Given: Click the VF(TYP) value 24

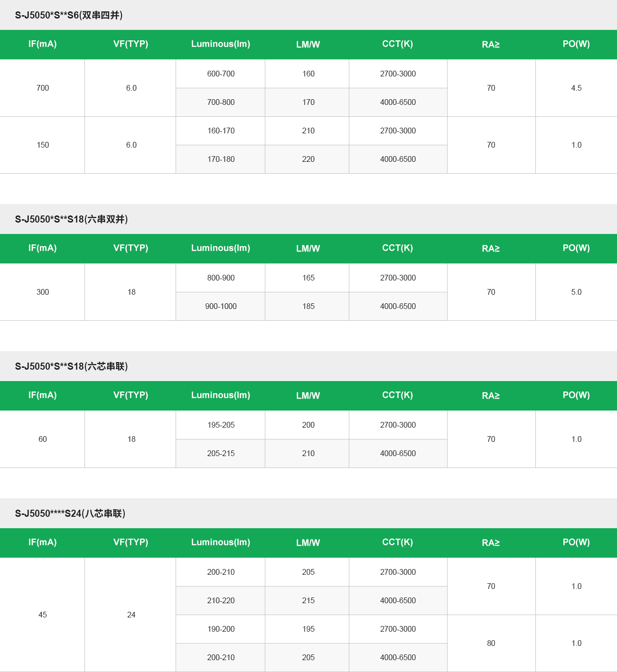Looking at the screenshot, I should pyautogui.click(x=131, y=615).
